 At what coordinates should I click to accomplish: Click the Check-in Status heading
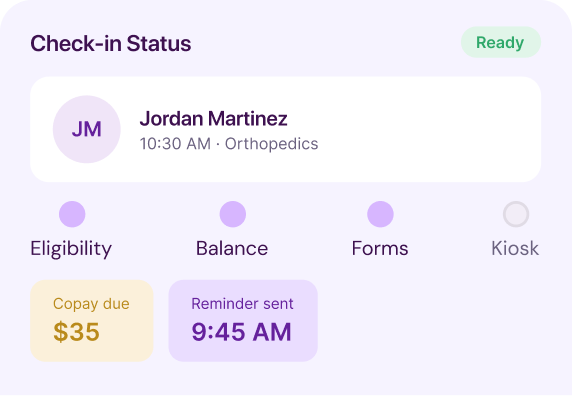tap(111, 43)
